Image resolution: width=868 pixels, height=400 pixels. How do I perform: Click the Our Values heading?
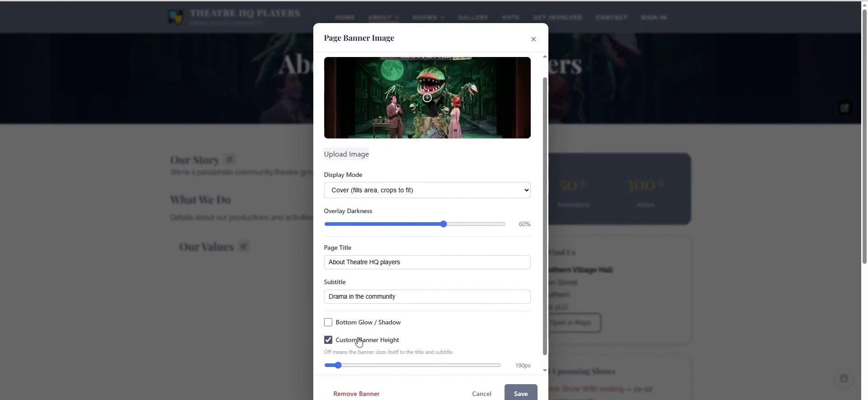[x=206, y=247]
